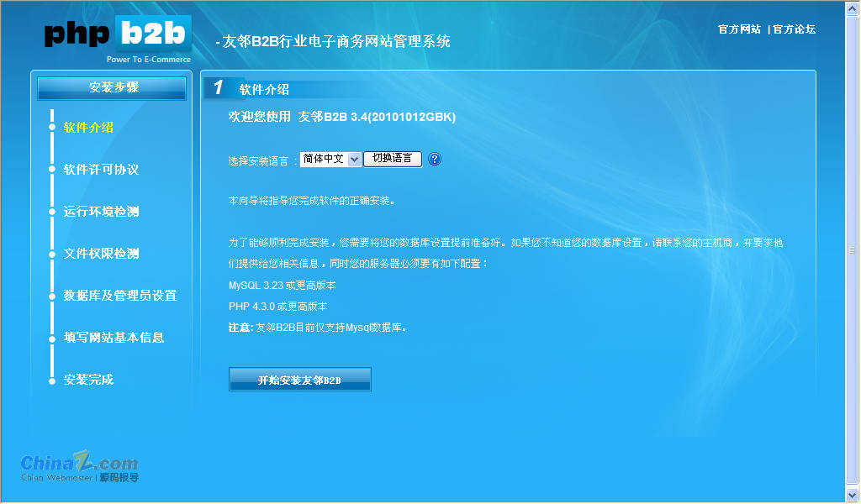Click the 本向导将指导您完成软件的正确安装 text
861x504 pixels.
coord(312,201)
